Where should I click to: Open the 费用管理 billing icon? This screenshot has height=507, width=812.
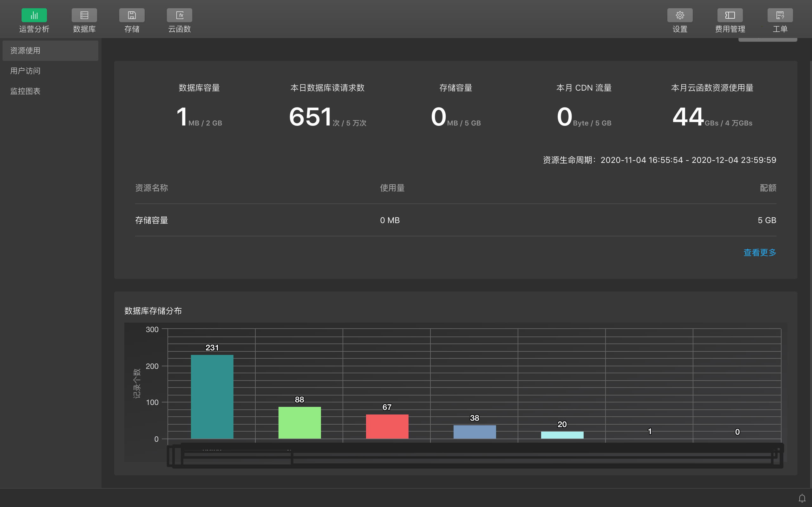[x=730, y=16]
